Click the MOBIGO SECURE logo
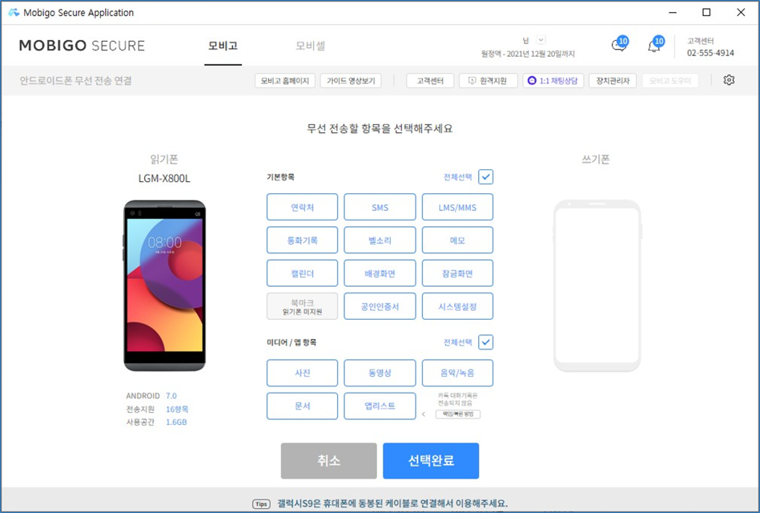Image resolution: width=760 pixels, height=513 pixels. click(x=82, y=46)
